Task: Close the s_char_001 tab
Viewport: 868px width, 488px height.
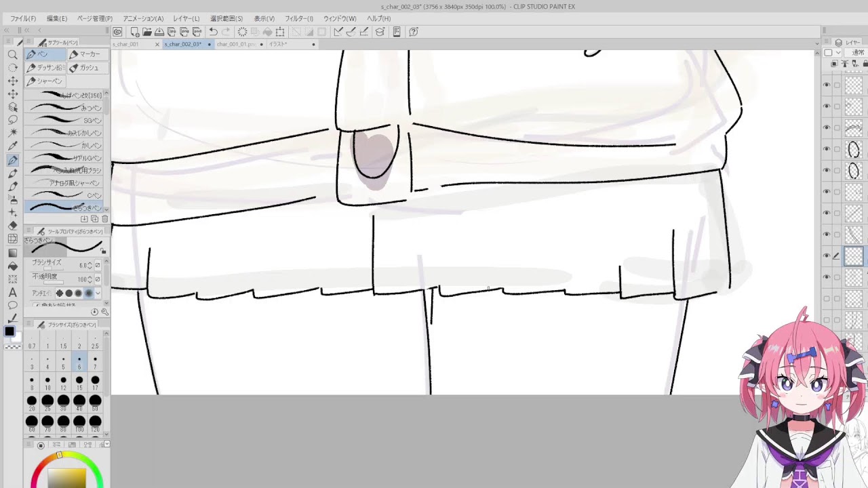Action: (x=157, y=44)
